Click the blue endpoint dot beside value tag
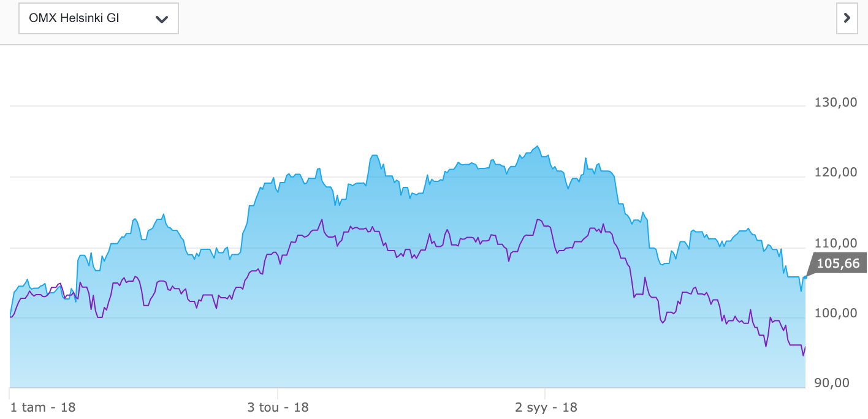 (805, 277)
